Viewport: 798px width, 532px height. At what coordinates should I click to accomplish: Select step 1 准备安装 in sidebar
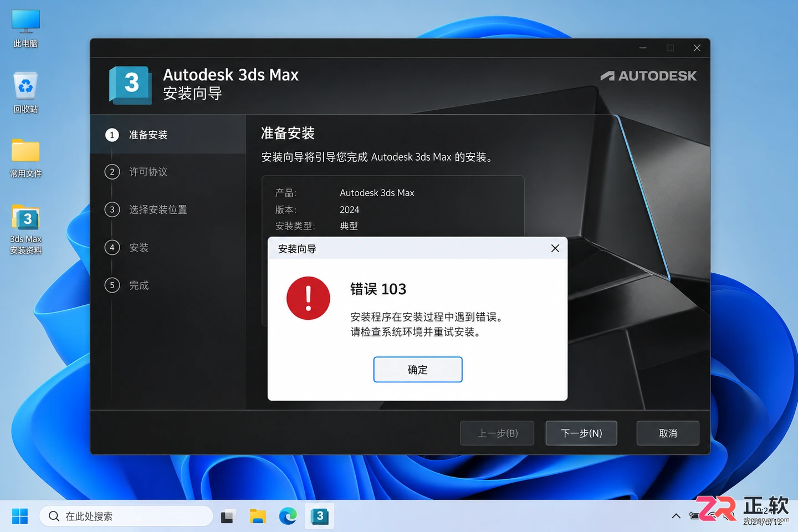(168, 135)
